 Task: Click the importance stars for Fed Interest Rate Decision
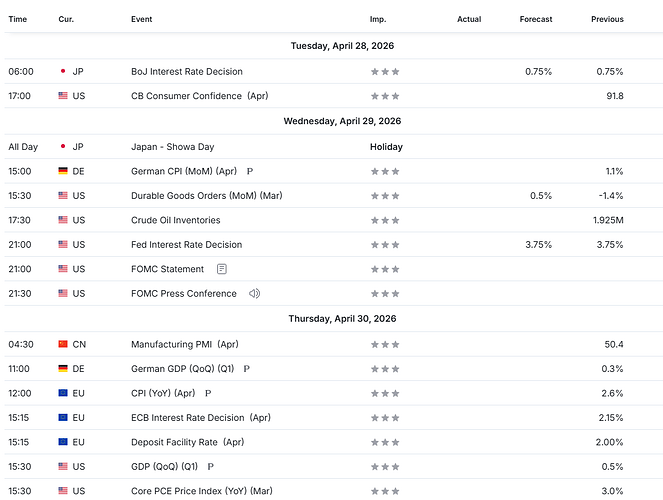tap(385, 245)
